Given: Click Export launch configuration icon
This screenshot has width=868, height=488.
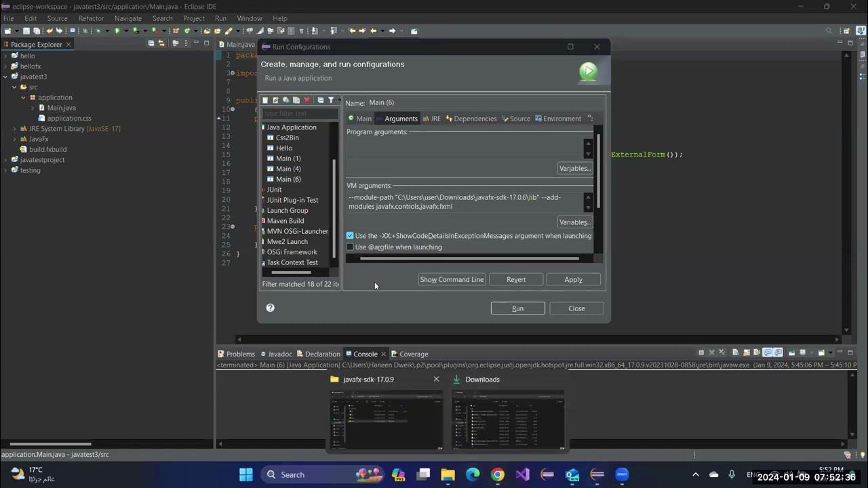Looking at the screenshot, I should click(286, 100).
